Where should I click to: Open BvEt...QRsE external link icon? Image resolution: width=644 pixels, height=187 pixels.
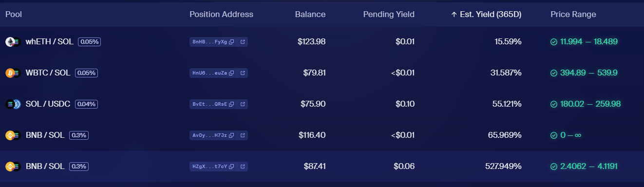pyautogui.click(x=243, y=104)
